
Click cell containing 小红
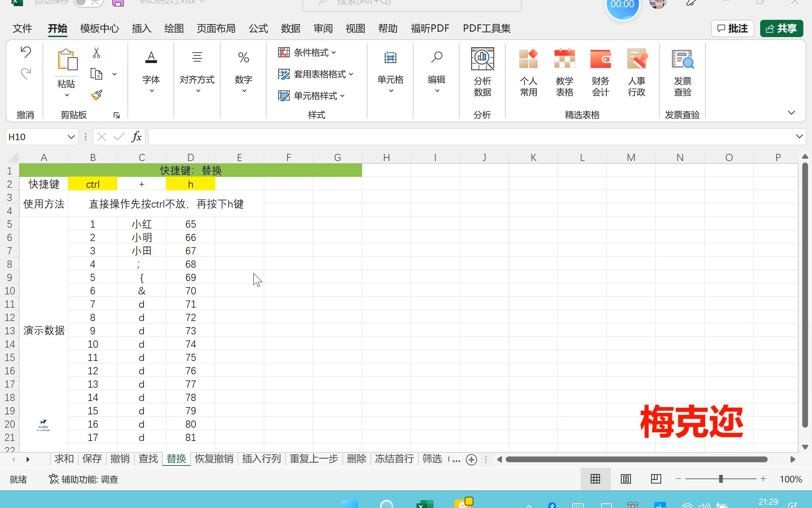tap(141, 224)
